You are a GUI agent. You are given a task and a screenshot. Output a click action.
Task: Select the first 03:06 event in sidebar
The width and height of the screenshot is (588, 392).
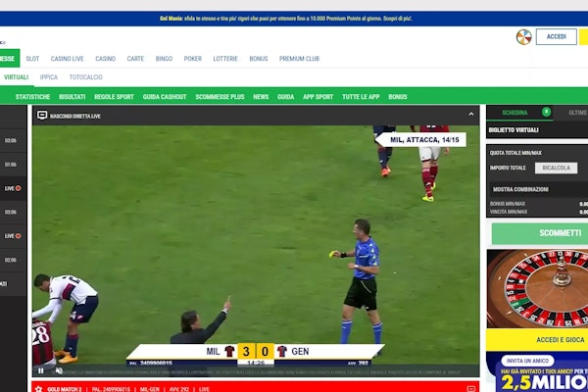[x=11, y=141]
